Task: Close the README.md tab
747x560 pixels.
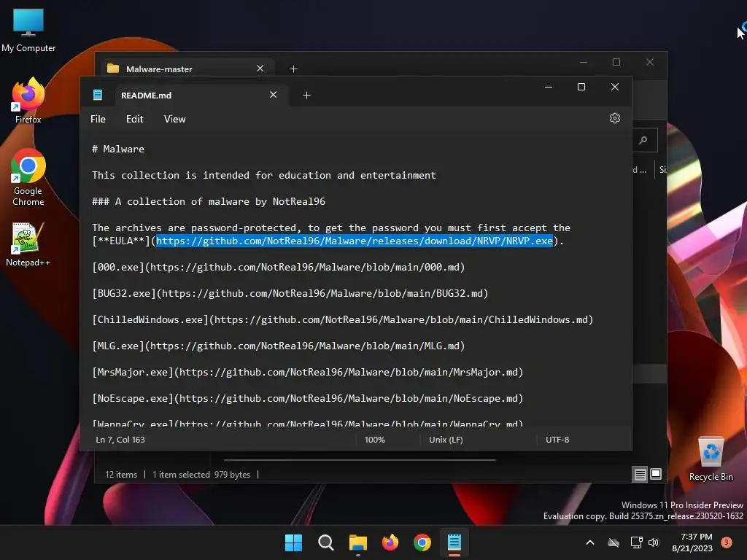Action: 273,95
